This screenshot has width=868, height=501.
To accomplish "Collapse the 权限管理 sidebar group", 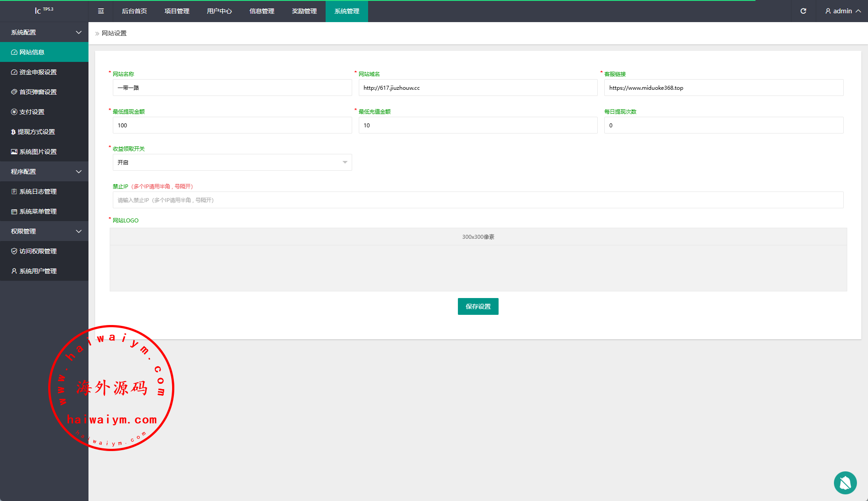I will [x=44, y=231].
